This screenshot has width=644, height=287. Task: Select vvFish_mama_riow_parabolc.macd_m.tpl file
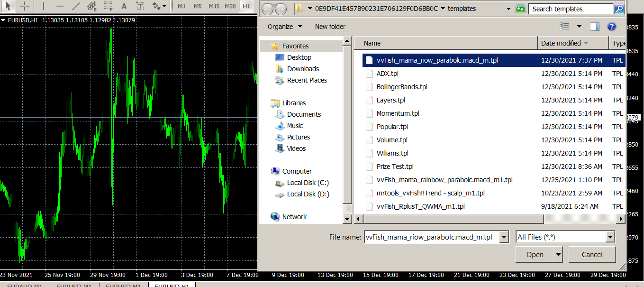click(x=493, y=60)
